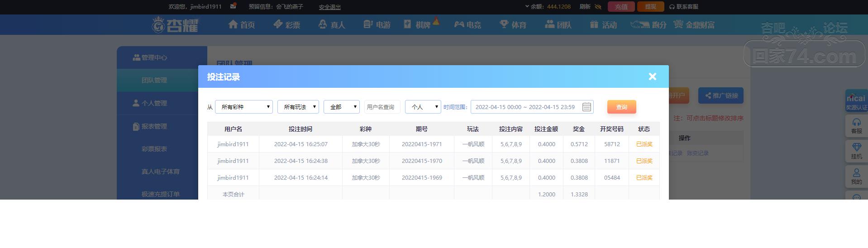868x248 pixels.
Task: Click the 用户名 column header
Action: tap(233, 129)
